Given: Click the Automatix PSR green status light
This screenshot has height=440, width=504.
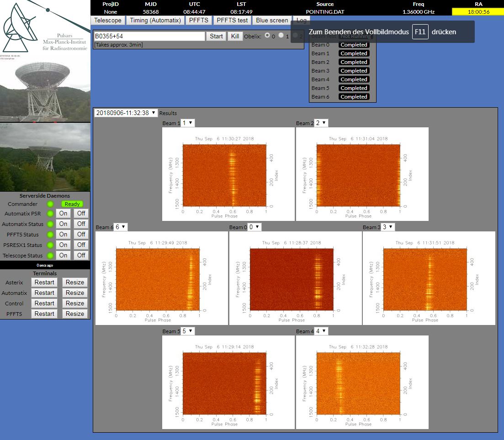Looking at the screenshot, I should coord(50,214).
